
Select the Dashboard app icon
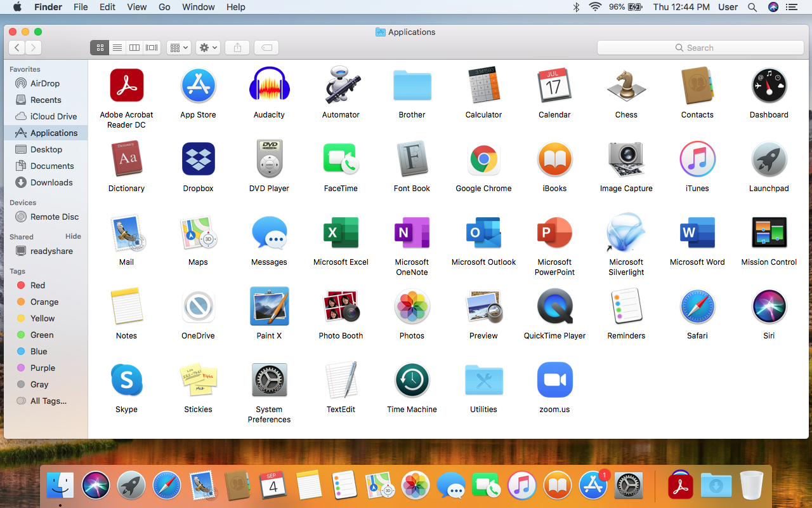769,85
